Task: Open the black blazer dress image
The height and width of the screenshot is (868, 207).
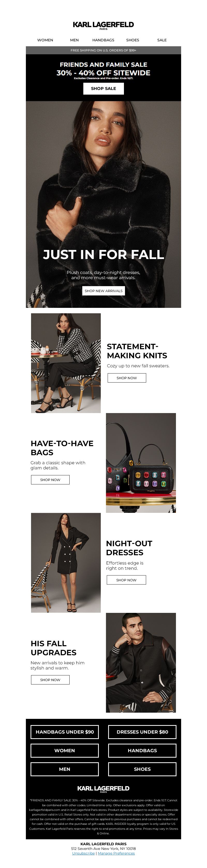Action: coord(66,563)
